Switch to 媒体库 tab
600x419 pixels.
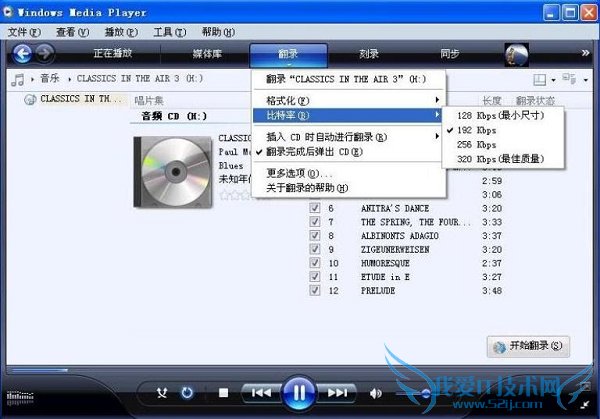click(207, 54)
